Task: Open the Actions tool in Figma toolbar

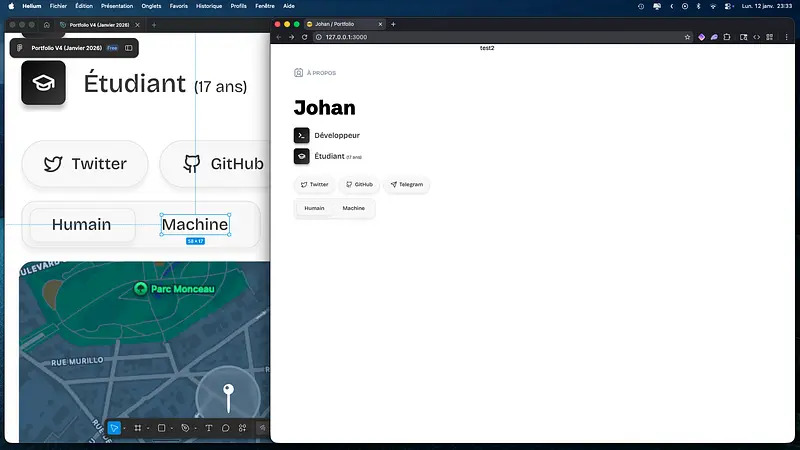Action: pyautogui.click(x=243, y=428)
